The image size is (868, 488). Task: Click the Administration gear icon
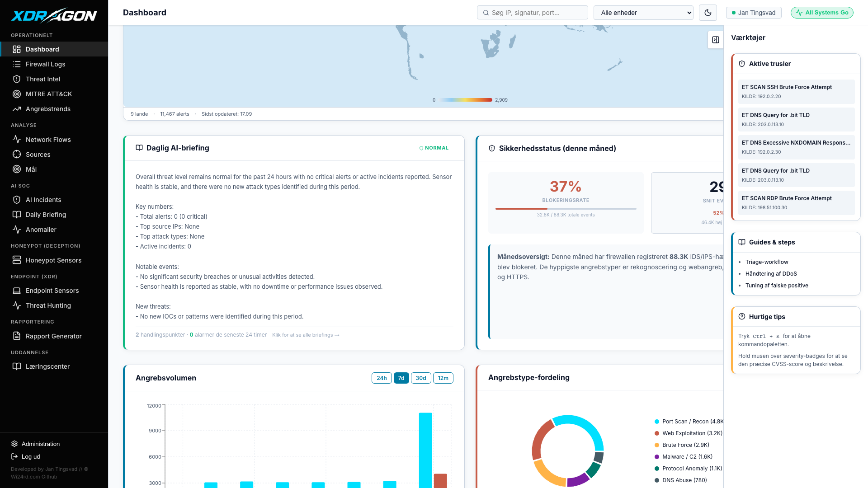(14, 444)
